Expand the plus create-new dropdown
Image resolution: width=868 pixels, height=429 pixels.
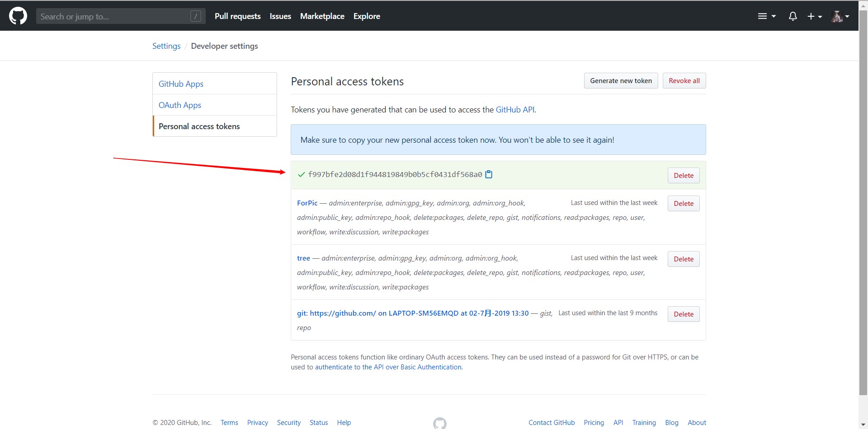[x=815, y=16]
